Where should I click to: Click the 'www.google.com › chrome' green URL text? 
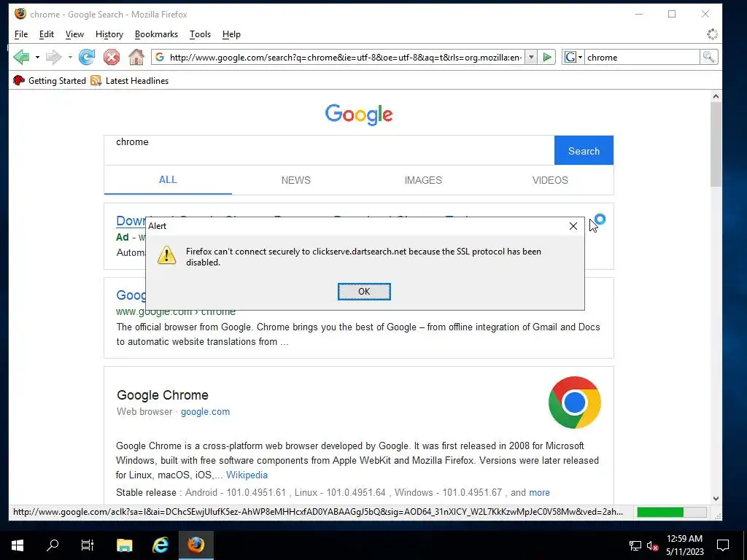pyautogui.click(x=176, y=311)
